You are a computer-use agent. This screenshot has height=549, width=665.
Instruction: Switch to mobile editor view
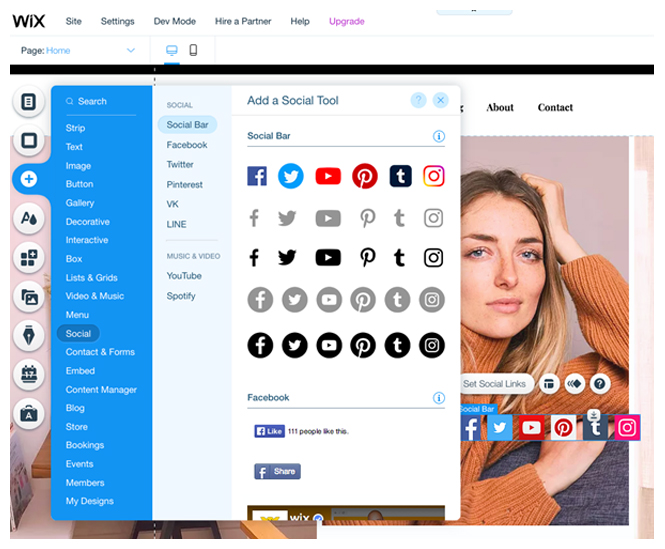[193, 50]
